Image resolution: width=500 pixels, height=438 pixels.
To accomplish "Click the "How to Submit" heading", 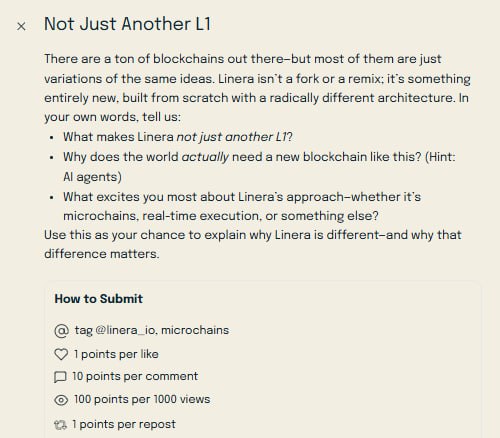I will coord(99,299).
